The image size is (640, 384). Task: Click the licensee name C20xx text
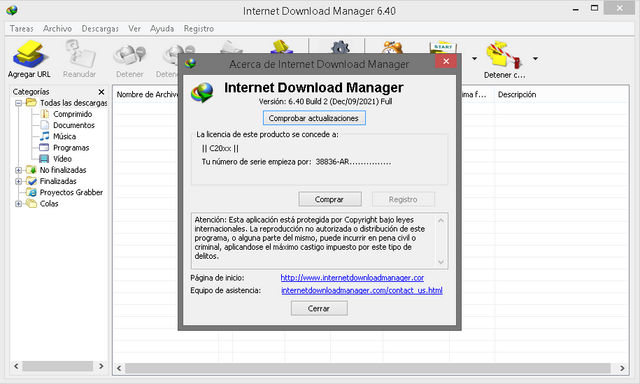click(220, 148)
